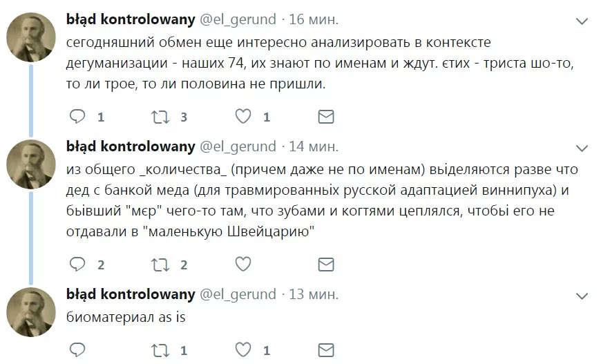This screenshot has width=601, height=364.
Task: Open the "16 мин." tweet timestamp
Action: 314,19
